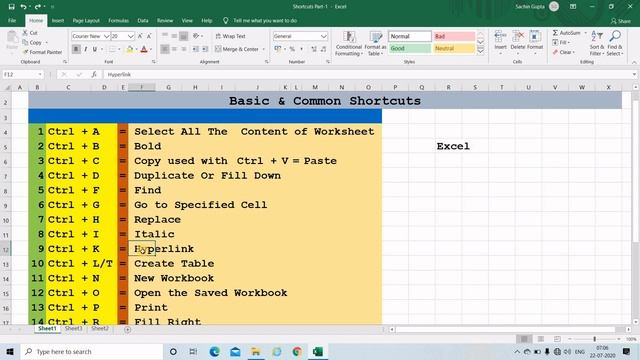Open the Data ribbon tab
The image size is (640, 360).
click(x=143, y=20)
